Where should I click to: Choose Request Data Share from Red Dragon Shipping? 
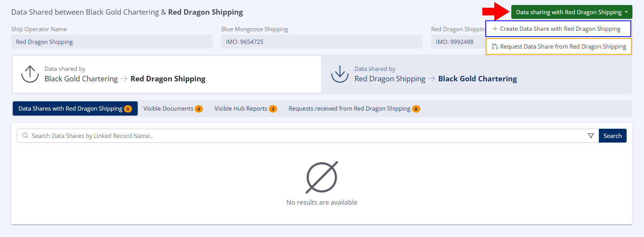[x=563, y=47]
